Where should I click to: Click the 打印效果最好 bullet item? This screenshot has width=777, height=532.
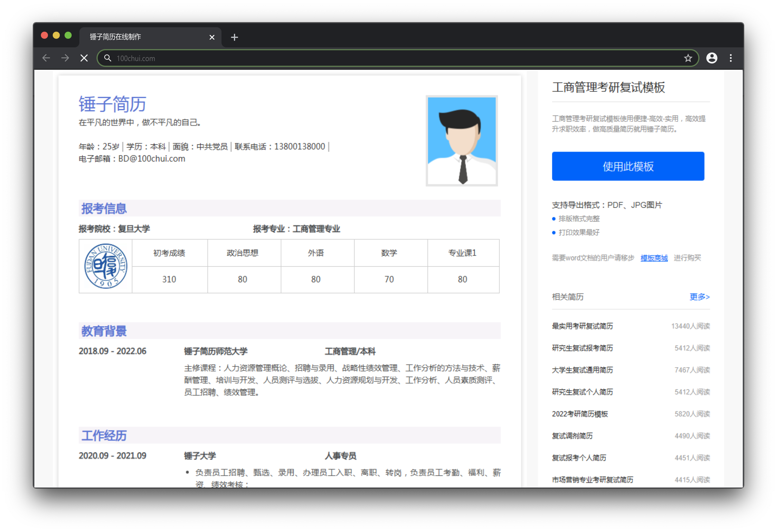579,233
